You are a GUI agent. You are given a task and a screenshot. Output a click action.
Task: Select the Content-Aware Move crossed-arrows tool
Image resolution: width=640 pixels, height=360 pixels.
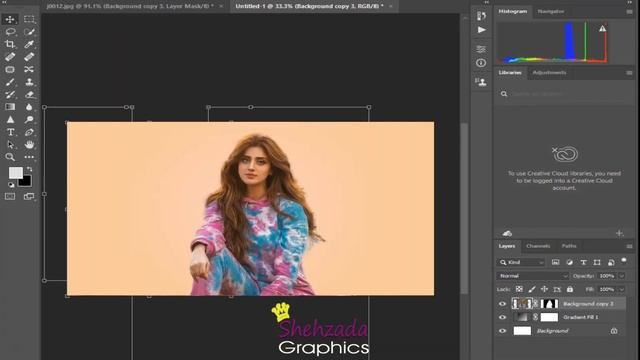tap(29, 69)
